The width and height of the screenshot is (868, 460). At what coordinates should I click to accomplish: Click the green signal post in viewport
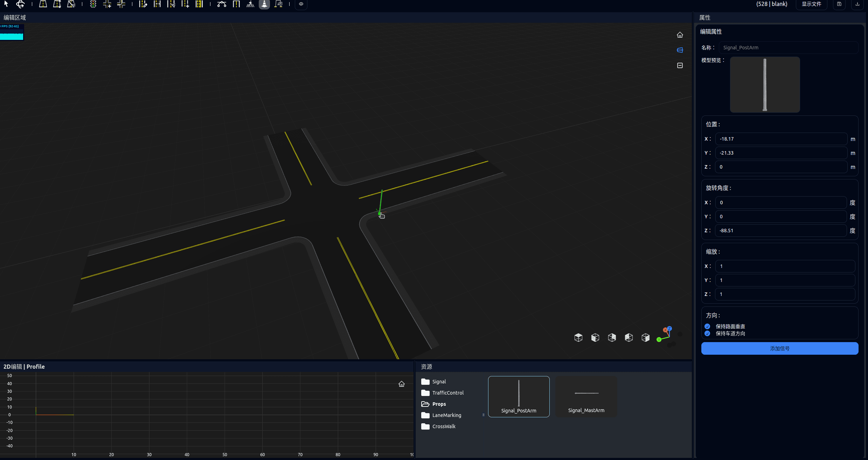point(381,202)
